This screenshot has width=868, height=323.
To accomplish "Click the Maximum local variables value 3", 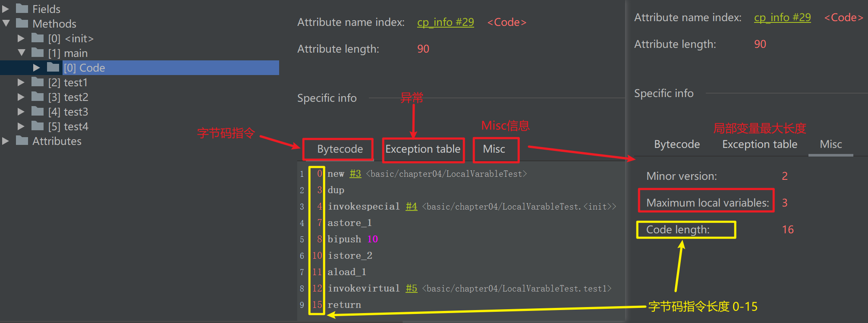I will tap(785, 203).
